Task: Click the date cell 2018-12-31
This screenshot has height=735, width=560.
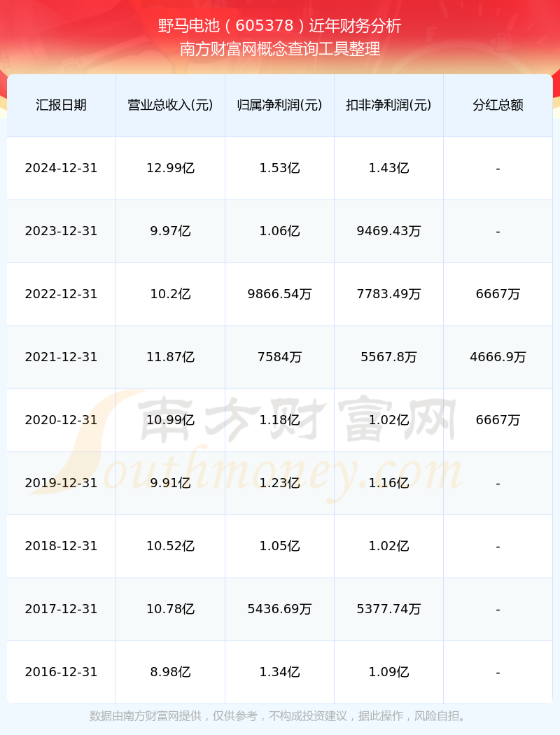Action: click(x=62, y=546)
